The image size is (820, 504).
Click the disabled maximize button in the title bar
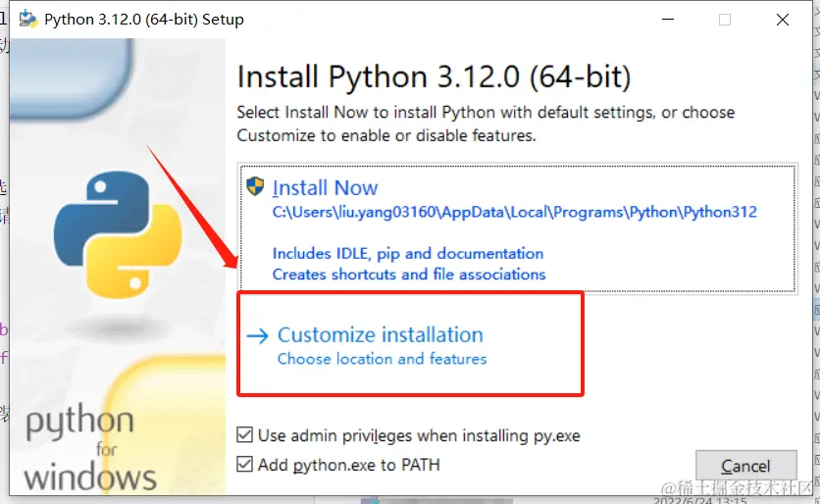[x=725, y=20]
